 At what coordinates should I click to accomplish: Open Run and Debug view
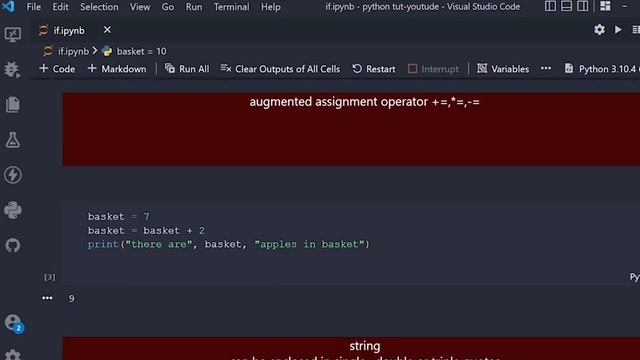point(13,70)
